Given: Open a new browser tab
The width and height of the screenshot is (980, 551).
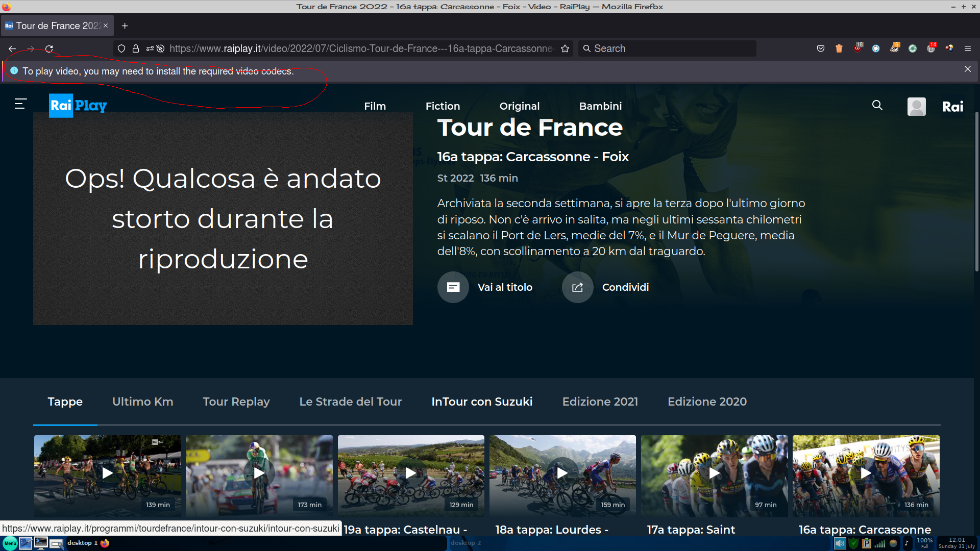Looking at the screenshot, I should tap(125, 26).
